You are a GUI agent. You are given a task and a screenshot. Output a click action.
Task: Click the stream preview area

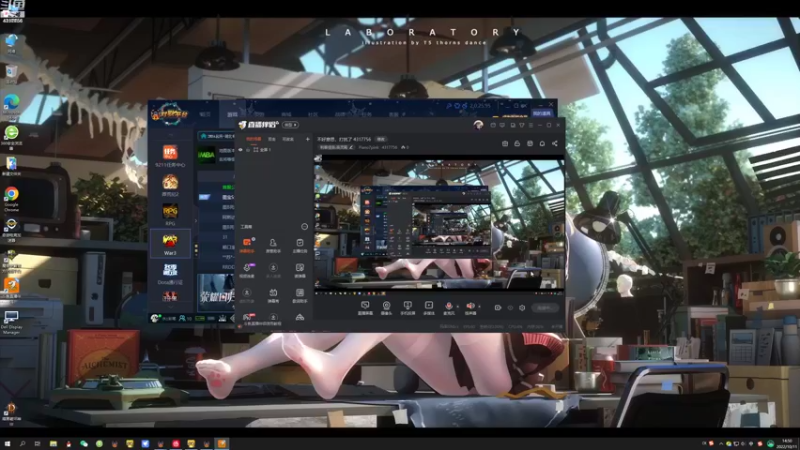coord(440,224)
